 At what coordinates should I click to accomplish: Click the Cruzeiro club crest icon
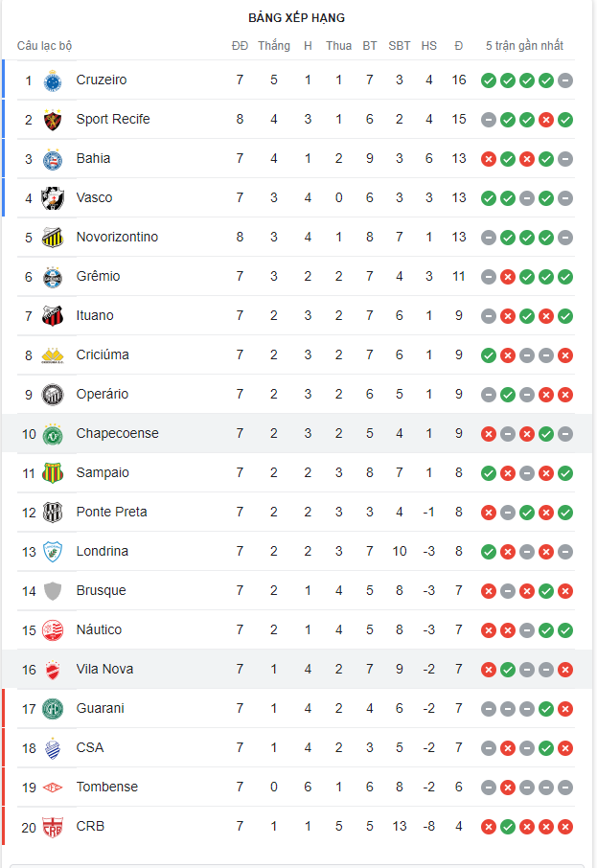[53, 80]
